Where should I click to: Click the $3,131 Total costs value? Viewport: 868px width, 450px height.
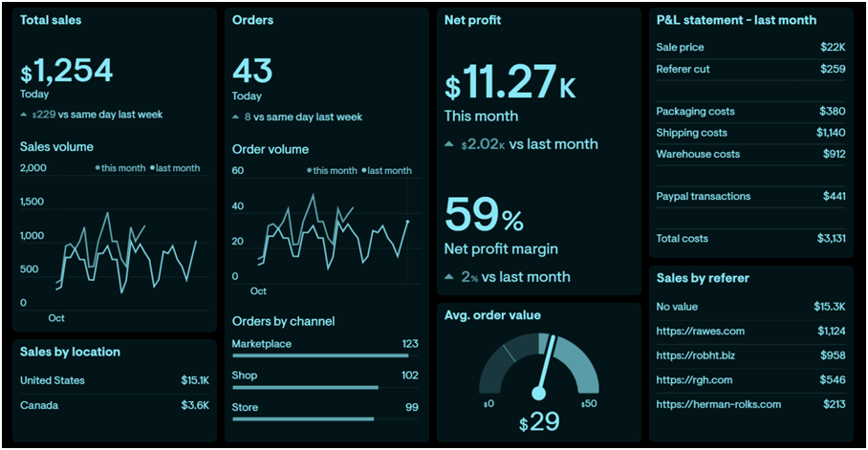(832, 239)
